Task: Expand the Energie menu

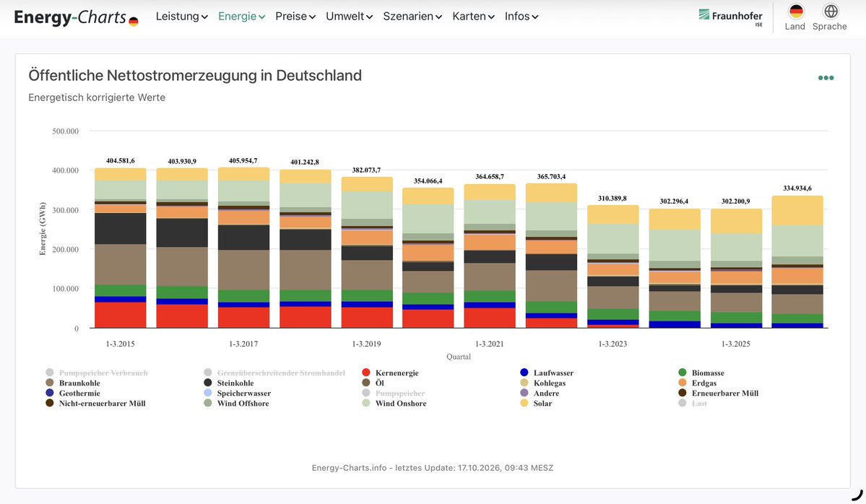Action: (x=241, y=17)
